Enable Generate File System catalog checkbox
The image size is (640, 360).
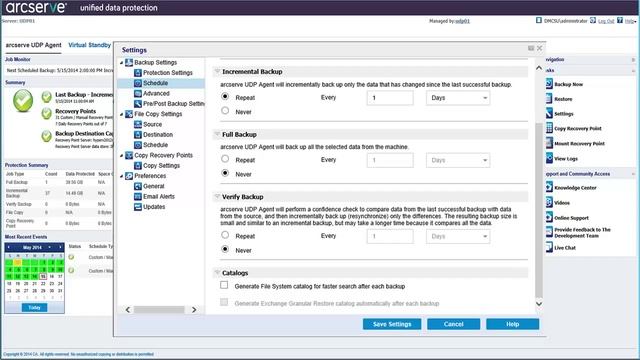coord(224,285)
